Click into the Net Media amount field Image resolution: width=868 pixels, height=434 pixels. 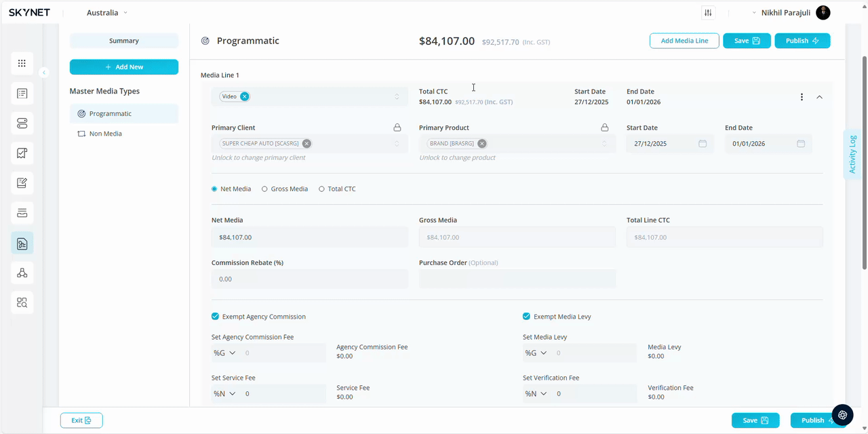[309, 237]
